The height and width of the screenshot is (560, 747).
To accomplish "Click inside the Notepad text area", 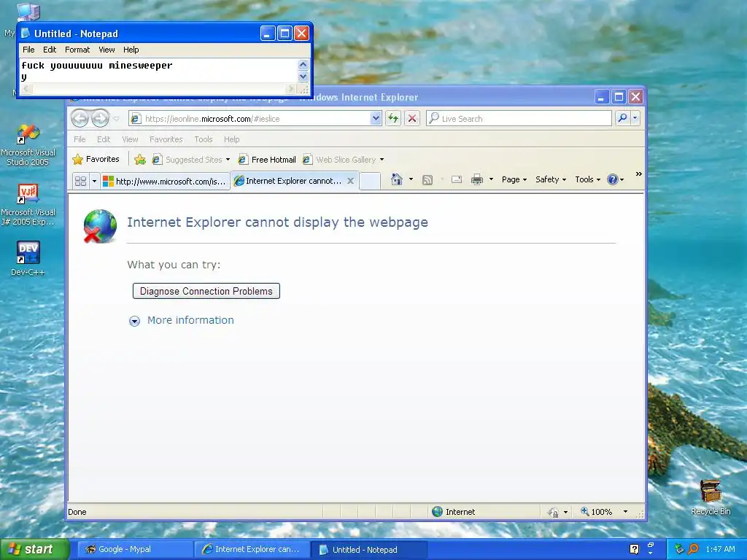I will point(158,71).
